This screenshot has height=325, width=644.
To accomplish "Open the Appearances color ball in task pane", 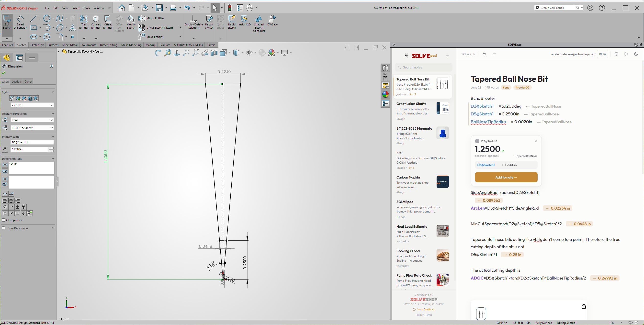I will 385,94.
